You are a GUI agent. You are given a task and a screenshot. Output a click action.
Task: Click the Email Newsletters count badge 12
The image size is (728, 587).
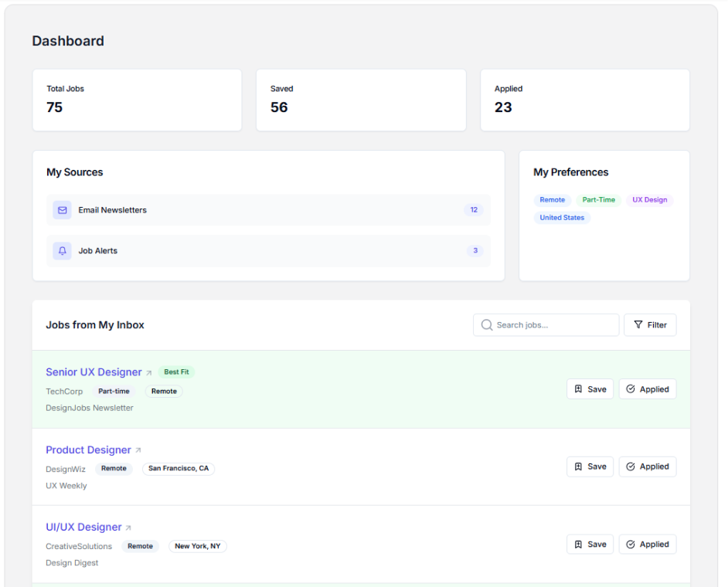474,210
